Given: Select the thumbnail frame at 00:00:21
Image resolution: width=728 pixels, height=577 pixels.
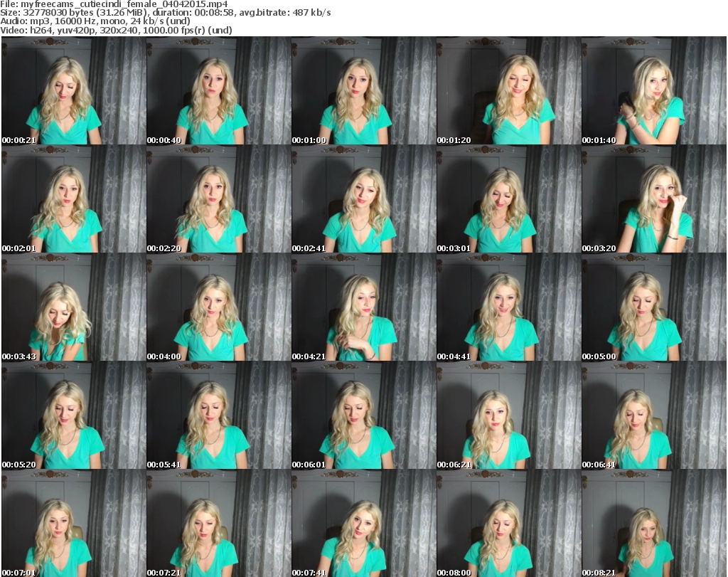Looking at the screenshot, I should tap(74, 90).
